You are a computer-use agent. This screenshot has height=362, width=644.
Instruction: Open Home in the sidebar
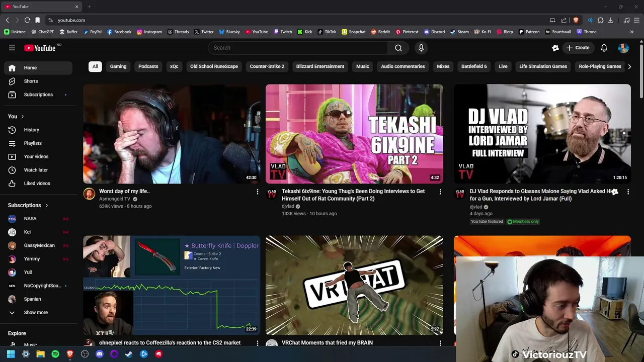click(38, 68)
